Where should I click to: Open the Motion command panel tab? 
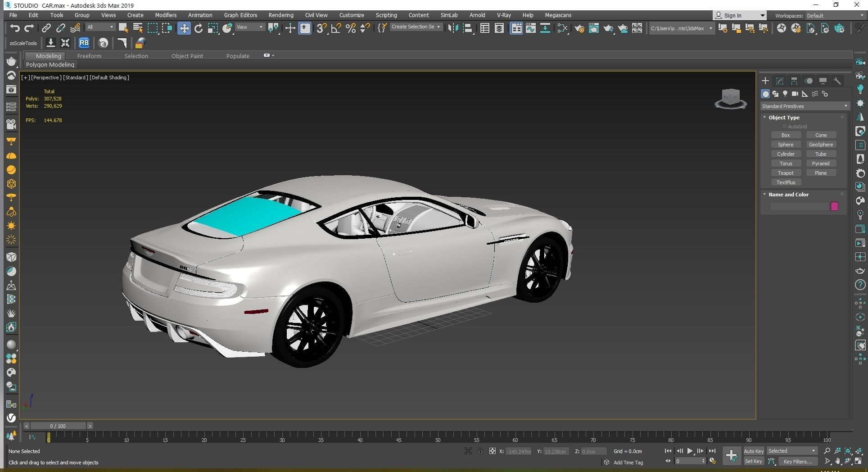pyautogui.click(x=809, y=81)
